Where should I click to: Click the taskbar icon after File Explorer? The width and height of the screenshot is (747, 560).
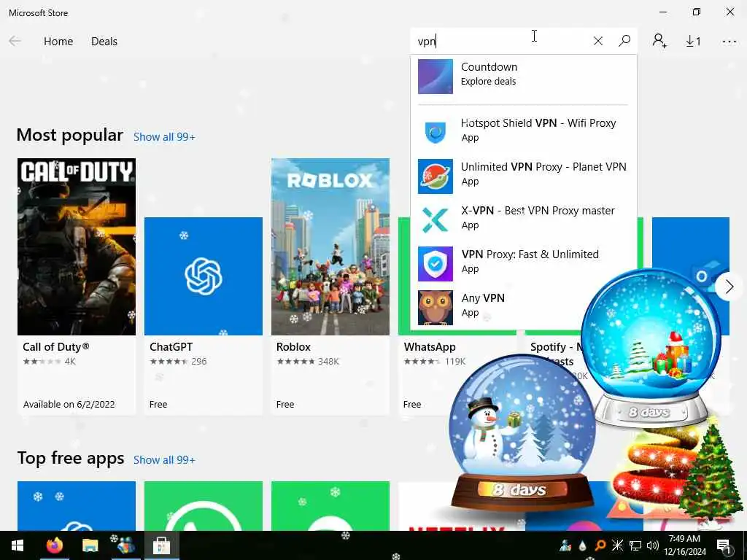pos(125,545)
